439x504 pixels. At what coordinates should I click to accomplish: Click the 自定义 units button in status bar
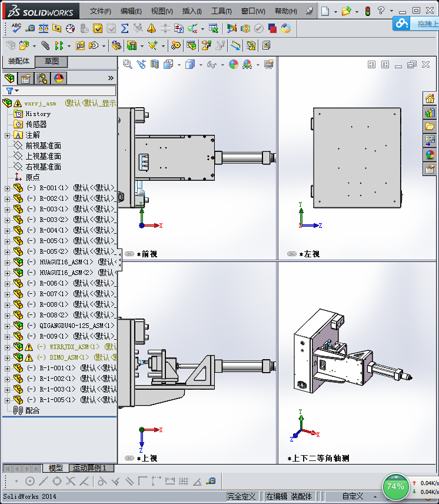click(352, 496)
